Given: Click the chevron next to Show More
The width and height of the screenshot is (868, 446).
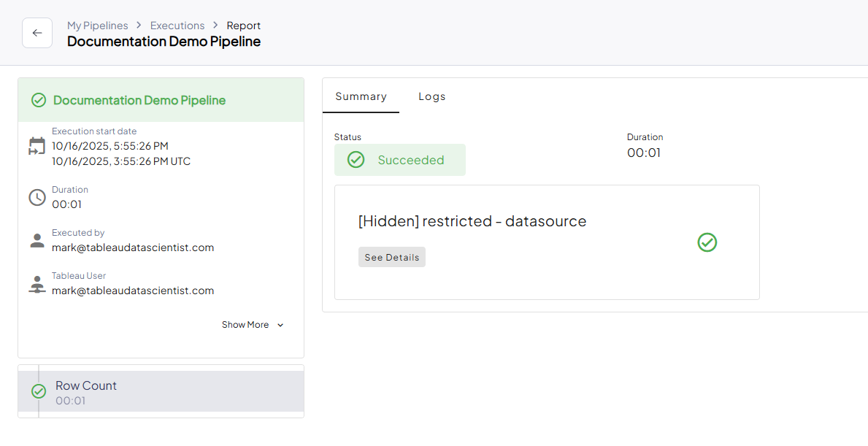Looking at the screenshot, I should point(280,326).
